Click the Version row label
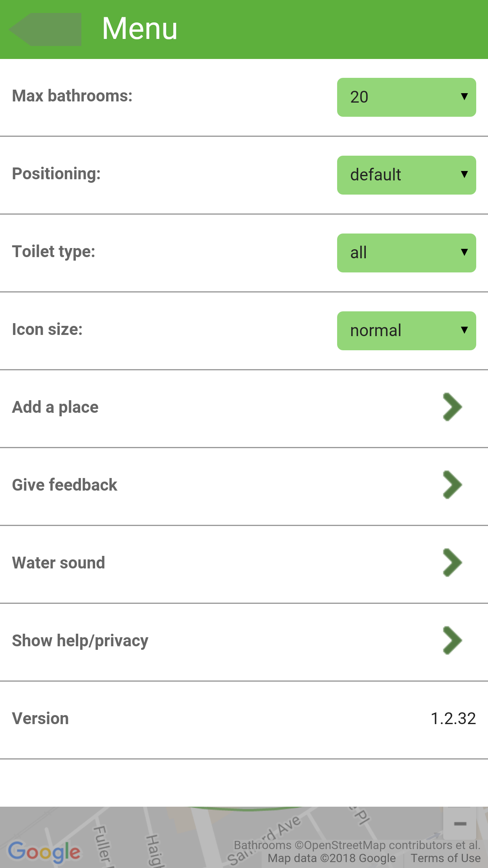This screenshot has height=868, width=488. 40,719
